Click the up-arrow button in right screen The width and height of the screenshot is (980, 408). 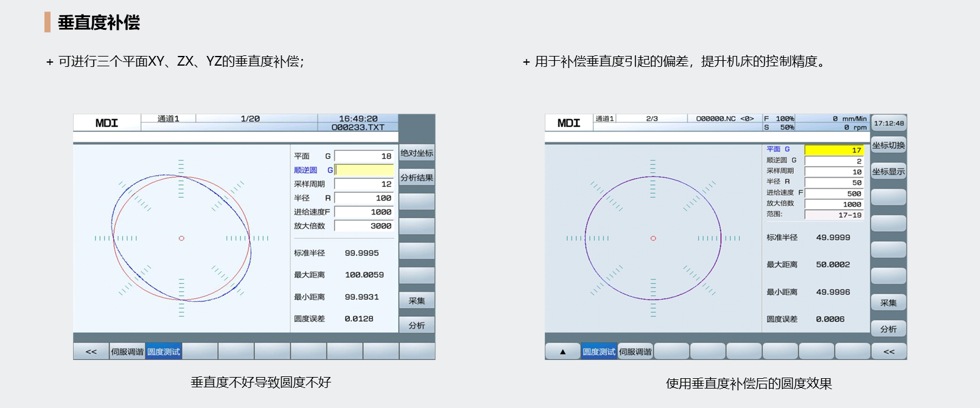coord(562,351)
